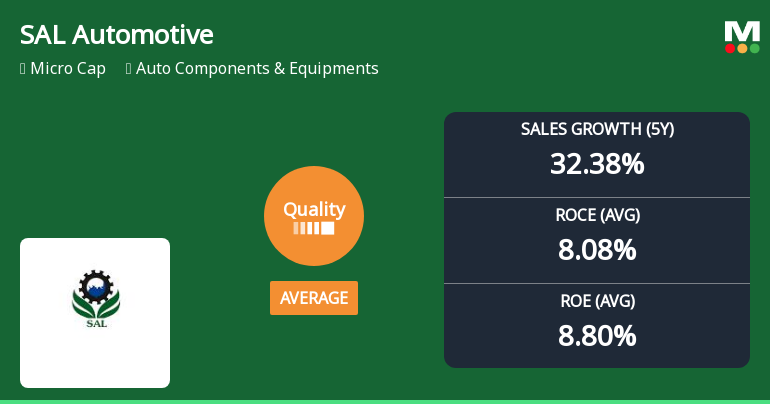Click the ROCE (AVG) label

(597, 215)
